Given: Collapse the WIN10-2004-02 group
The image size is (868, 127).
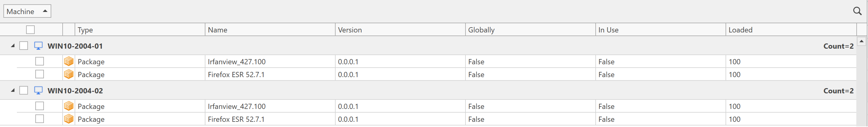Looking at the screenshot, I should point(13,90).
